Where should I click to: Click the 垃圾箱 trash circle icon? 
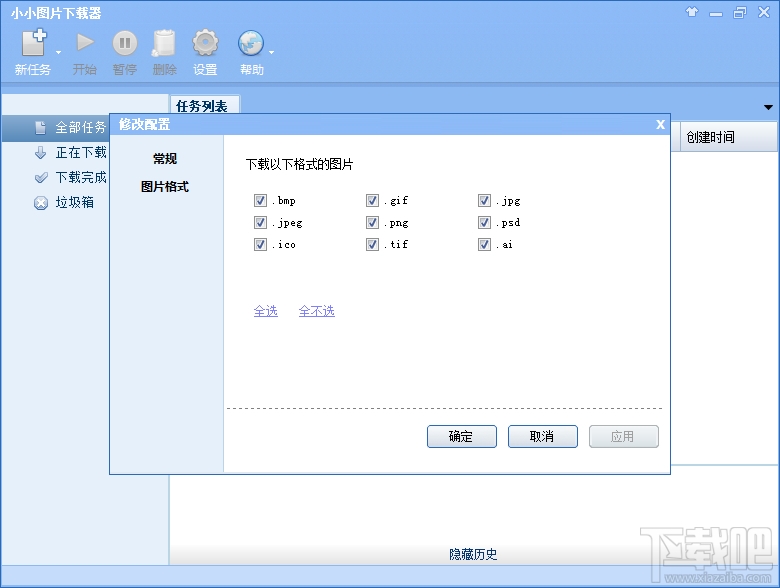point(41,203)
